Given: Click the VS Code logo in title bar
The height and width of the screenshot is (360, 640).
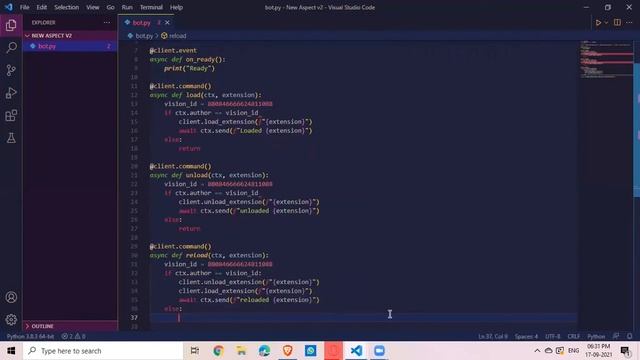Looking at the screenshot, I should tap(9, 7).
